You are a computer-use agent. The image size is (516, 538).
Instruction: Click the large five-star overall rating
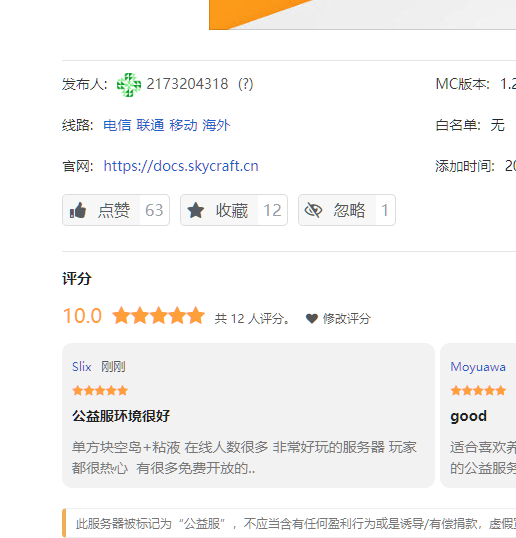click(159, 316)
